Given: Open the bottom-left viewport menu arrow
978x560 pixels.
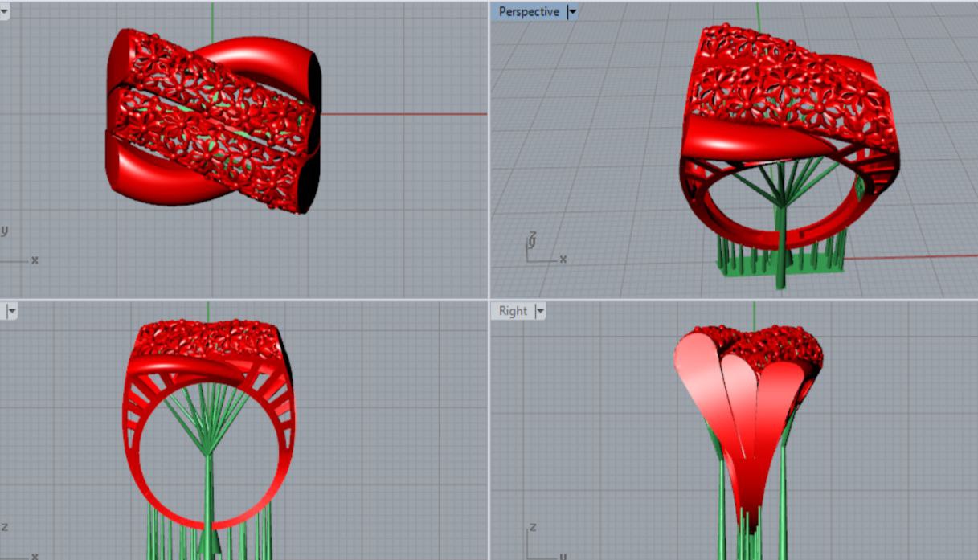Looking at the screenshot, I should click(12, 311).
